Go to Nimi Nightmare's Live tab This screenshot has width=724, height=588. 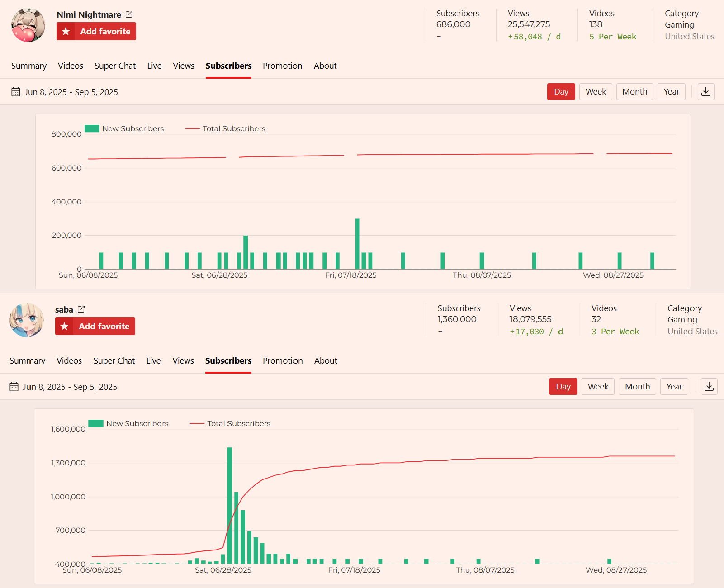click(x=154, y=66)
